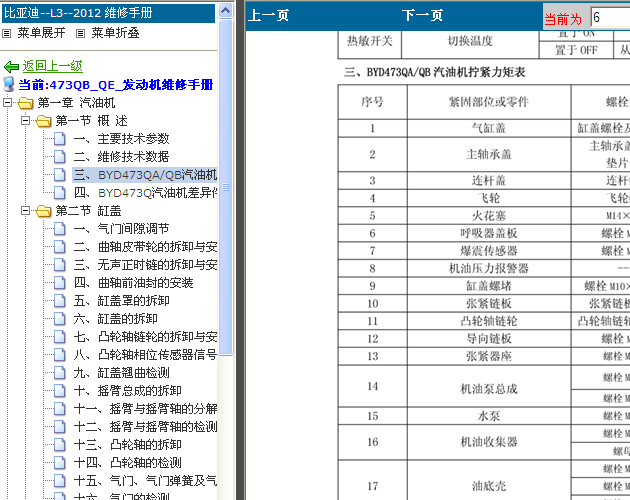
Task: Collapse the 第一节 概述 tree node
Action: [x=25, y=121]
